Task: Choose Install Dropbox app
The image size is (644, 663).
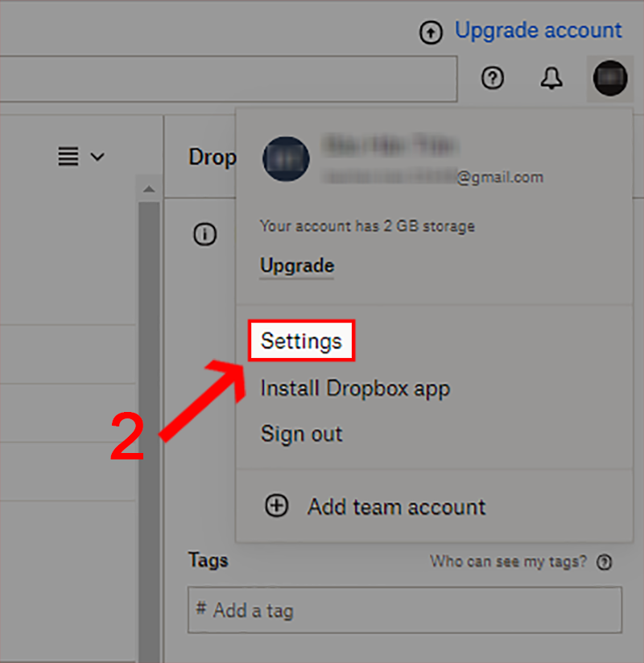Action: (355, 389)
